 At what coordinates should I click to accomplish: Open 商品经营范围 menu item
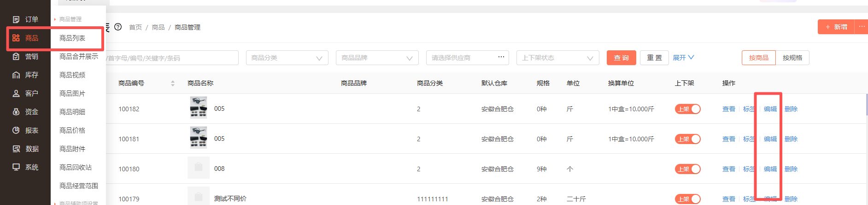click(x=79, y=186)
